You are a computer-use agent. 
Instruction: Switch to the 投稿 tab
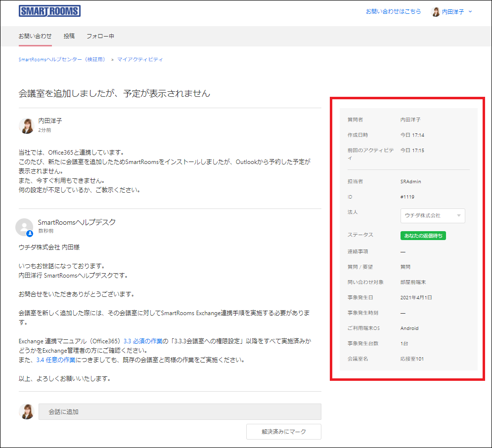69,36
